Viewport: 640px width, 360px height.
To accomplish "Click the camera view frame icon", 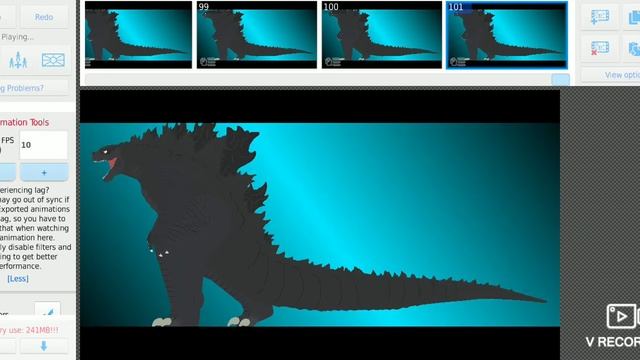I will (53, 60).
